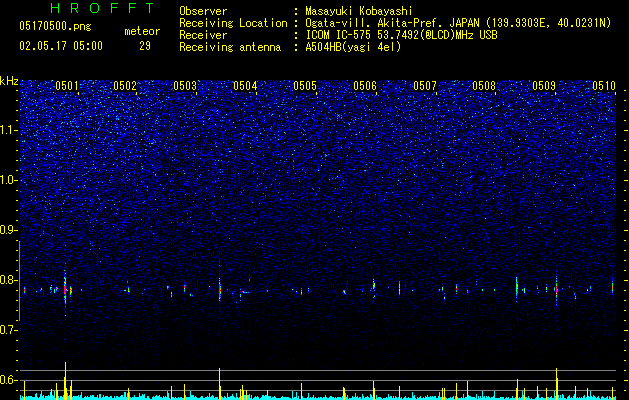Click the meteor label

point(142,31)
